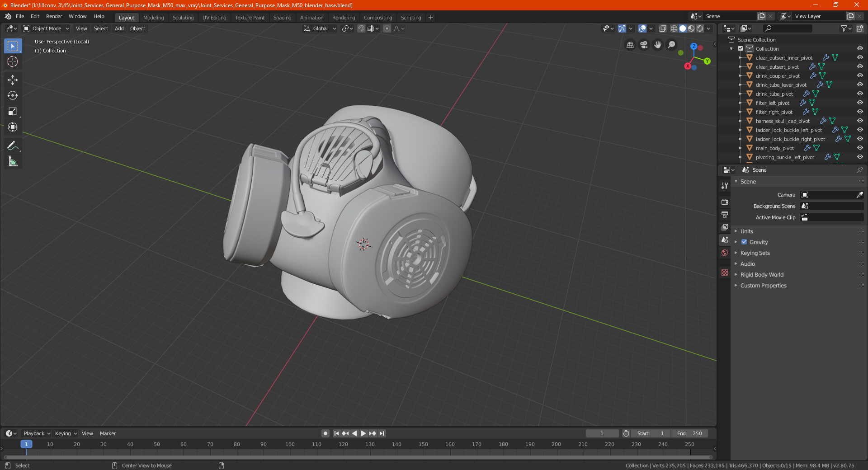Click the camera eyedropper icon
This screenshot has height=470, width=868.
pos(859,195)
